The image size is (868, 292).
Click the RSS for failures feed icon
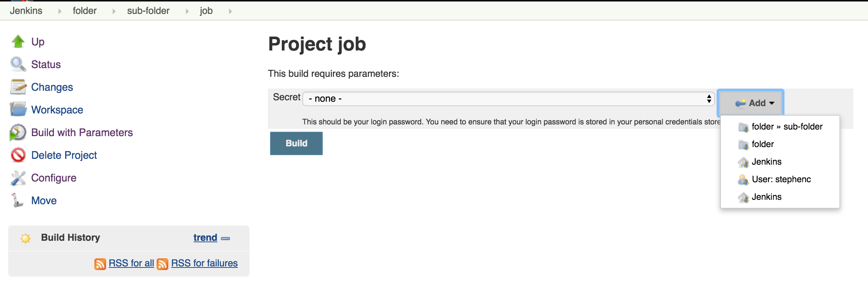pos(162,263)
